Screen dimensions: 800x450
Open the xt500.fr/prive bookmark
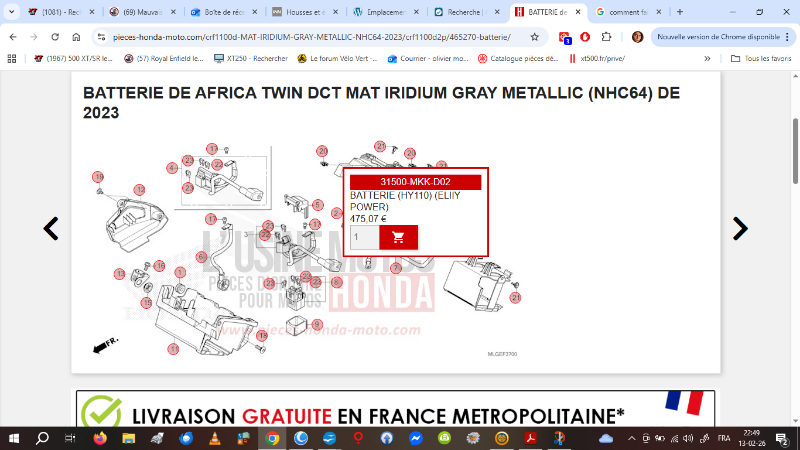click(x=597, y=59)
